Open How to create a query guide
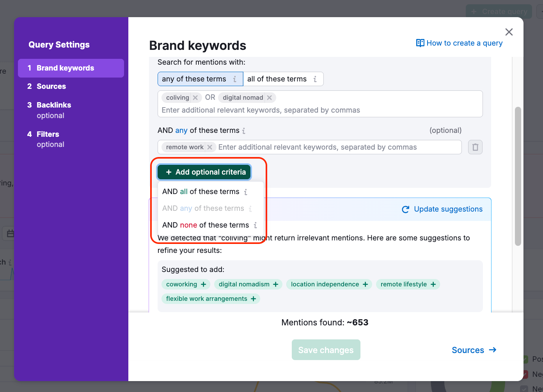The image size is (543, 392). pos(460,43)
